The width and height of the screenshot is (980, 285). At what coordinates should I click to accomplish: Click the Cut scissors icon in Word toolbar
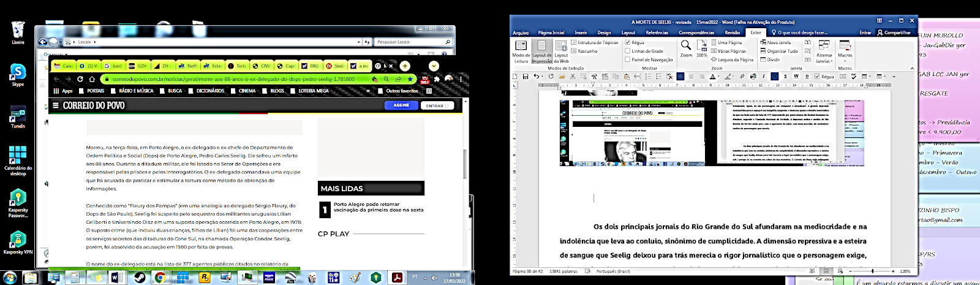572,77
